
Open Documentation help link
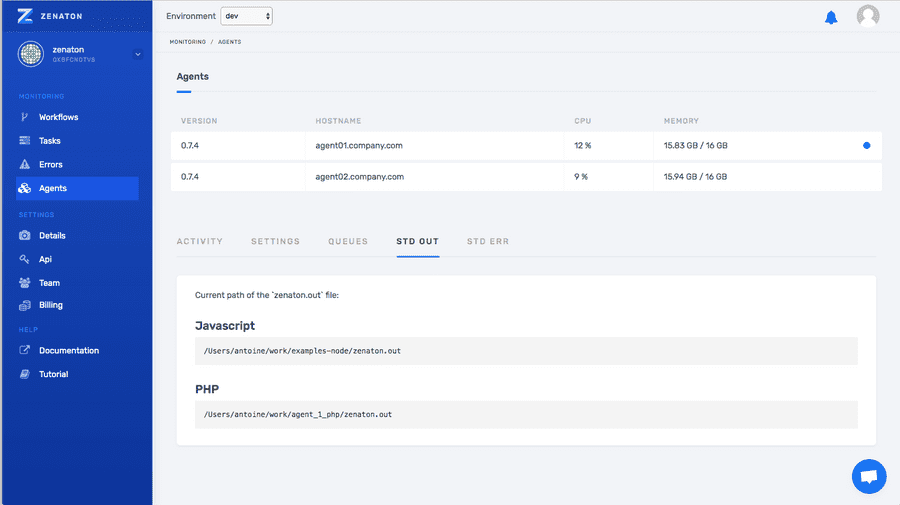point(69,351)
